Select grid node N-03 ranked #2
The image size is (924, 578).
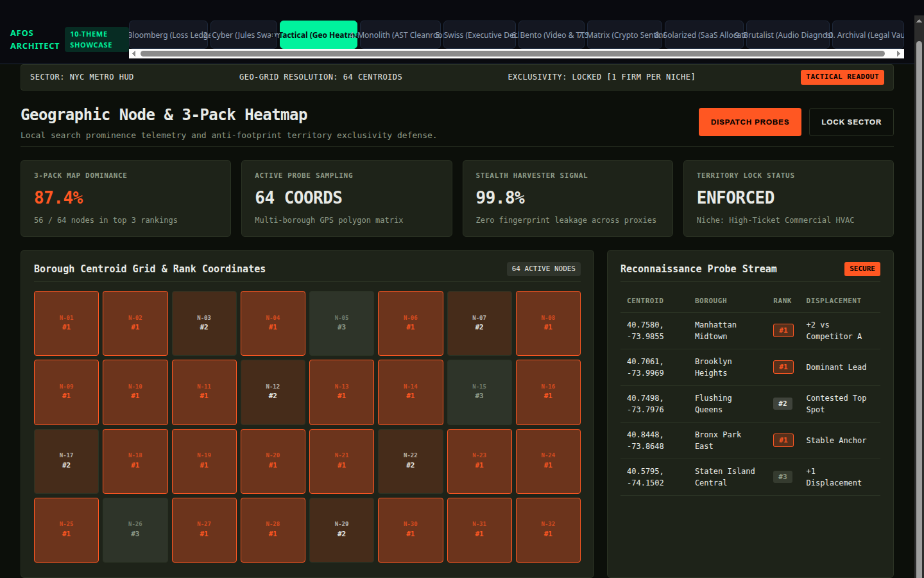[x=204, y=323]
